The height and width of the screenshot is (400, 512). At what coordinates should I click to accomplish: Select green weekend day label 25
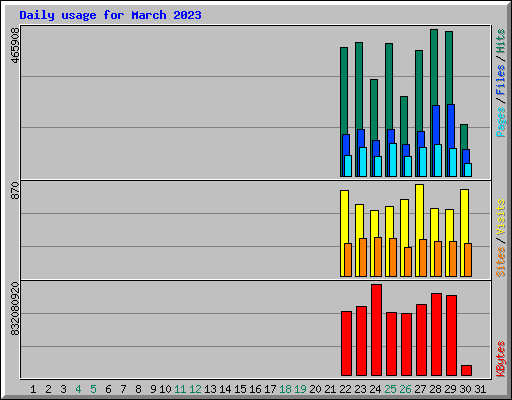point(390,389)
